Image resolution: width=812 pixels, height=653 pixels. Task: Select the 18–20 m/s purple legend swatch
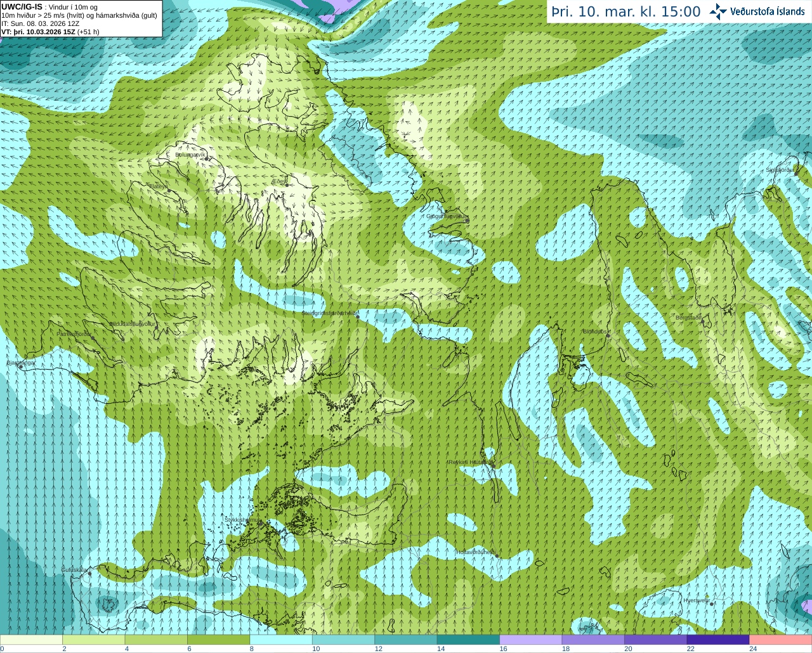[594, 640]
